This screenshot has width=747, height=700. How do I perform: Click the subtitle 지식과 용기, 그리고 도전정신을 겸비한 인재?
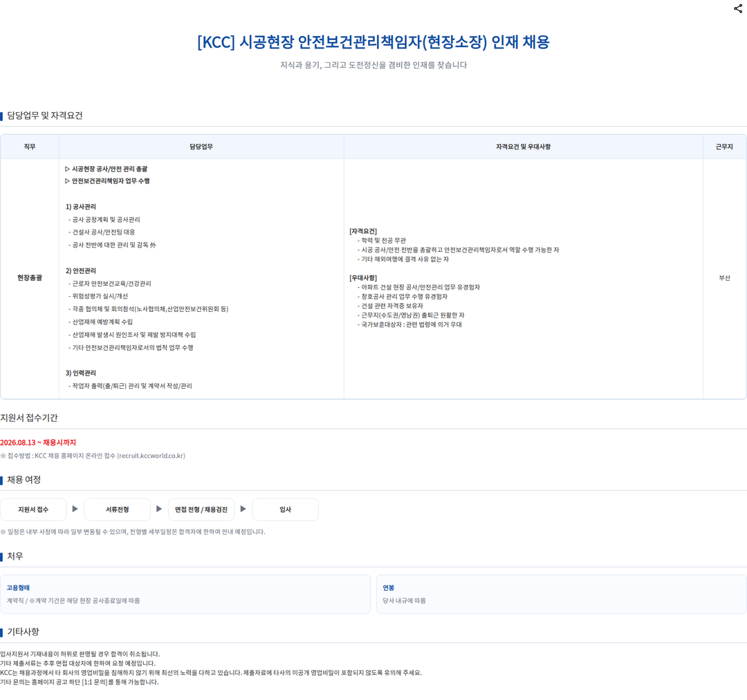[x=373, y=65]
